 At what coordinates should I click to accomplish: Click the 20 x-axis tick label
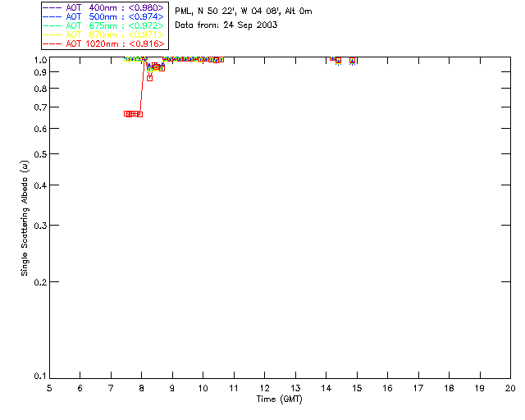tap(510, 388)
